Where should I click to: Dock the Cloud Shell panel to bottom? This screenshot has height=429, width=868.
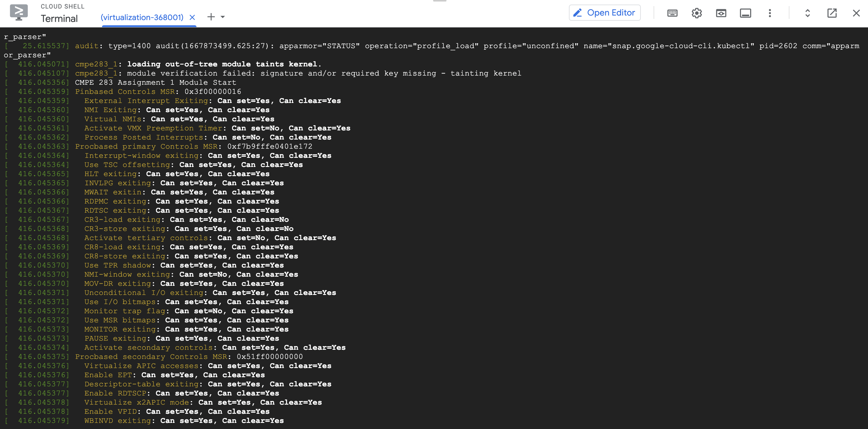click(x=745, y=13)
